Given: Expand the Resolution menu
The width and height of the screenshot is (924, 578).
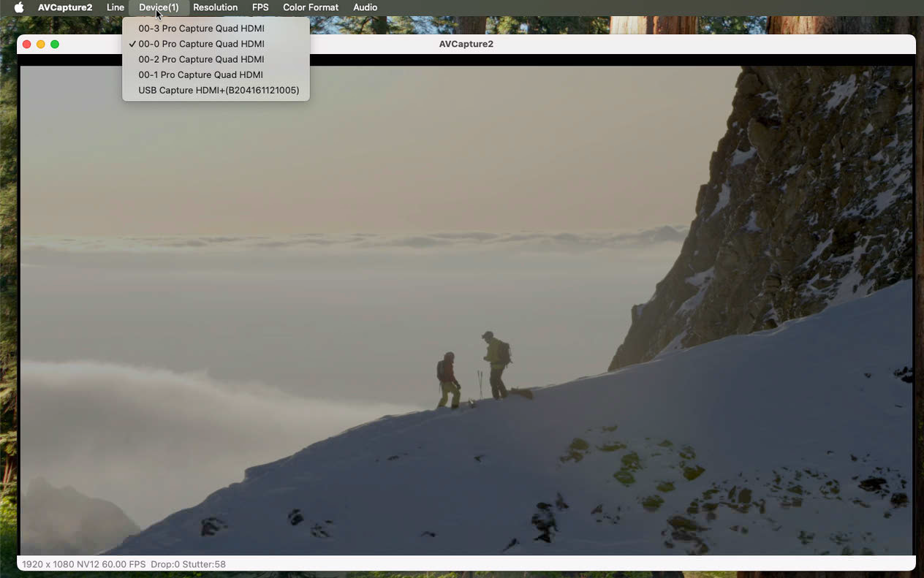Looking at the screenshot, I should [x=215, y=7].
